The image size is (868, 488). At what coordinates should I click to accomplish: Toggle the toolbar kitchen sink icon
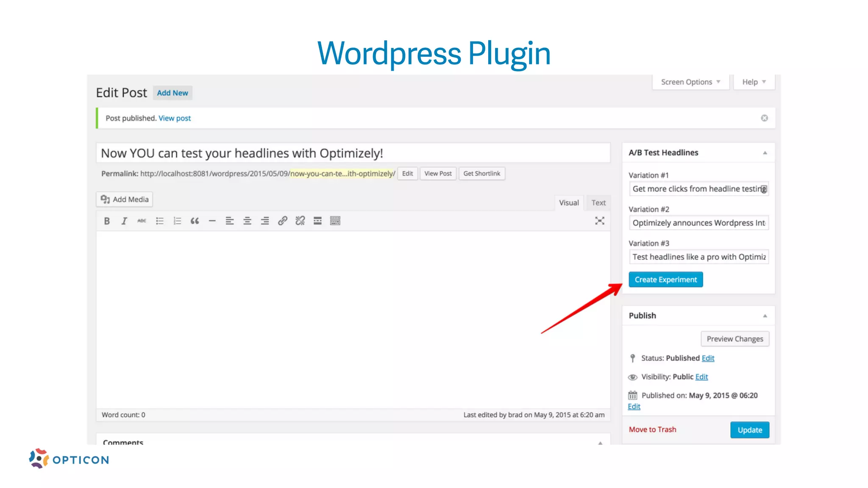point(335,221)
